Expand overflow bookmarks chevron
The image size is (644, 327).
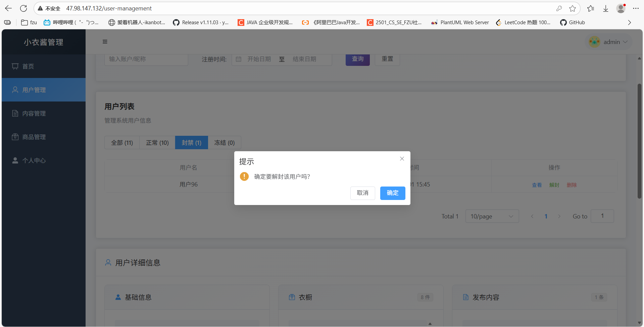point(630,23)
